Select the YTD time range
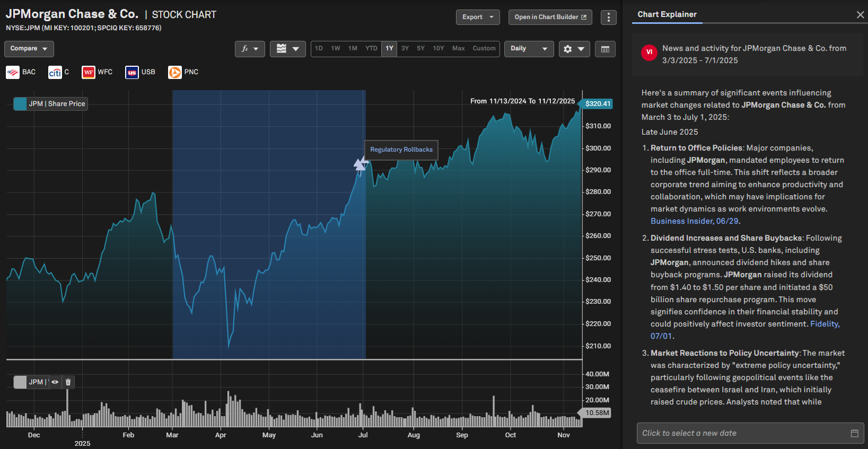Image resolution: width=868 pixels, height=449 pixels. (371, 49)
